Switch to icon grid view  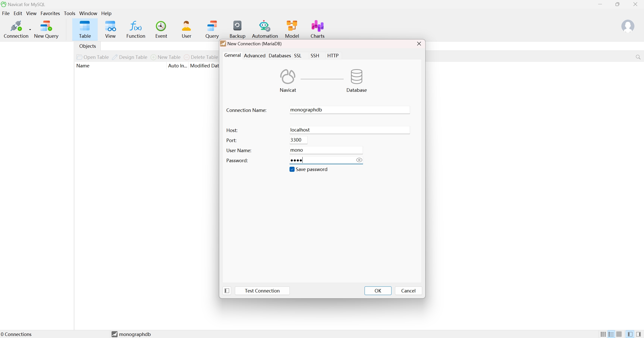point(603,334)
